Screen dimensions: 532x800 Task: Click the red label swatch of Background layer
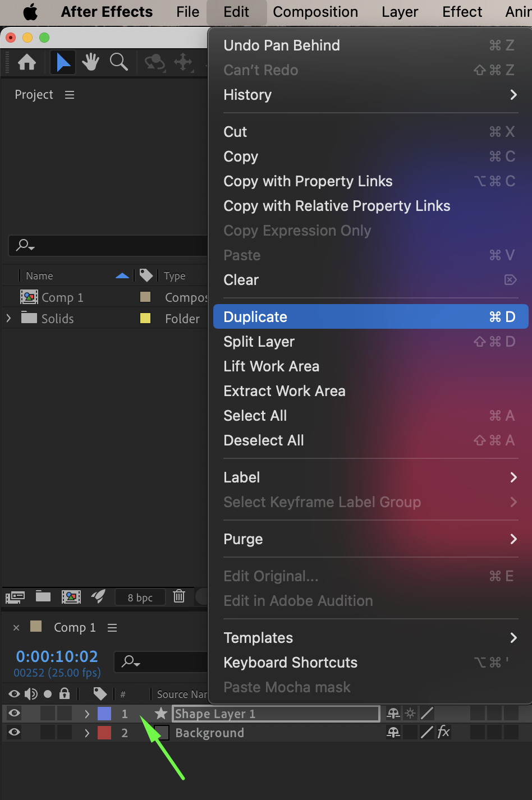point(104,733)
